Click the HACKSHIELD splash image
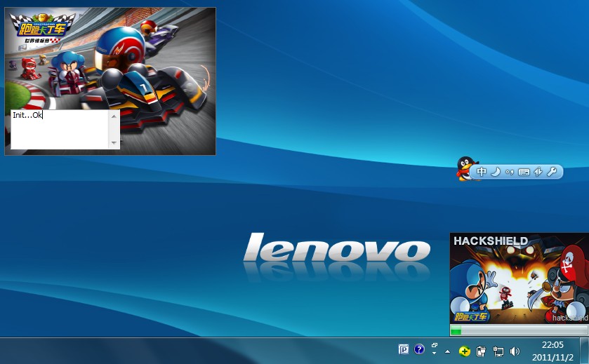589x364 pixels. (x=519, y=278)
